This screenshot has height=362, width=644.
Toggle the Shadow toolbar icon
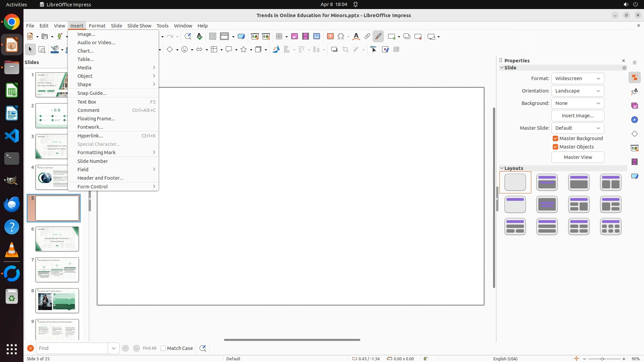tap(334, 50)
